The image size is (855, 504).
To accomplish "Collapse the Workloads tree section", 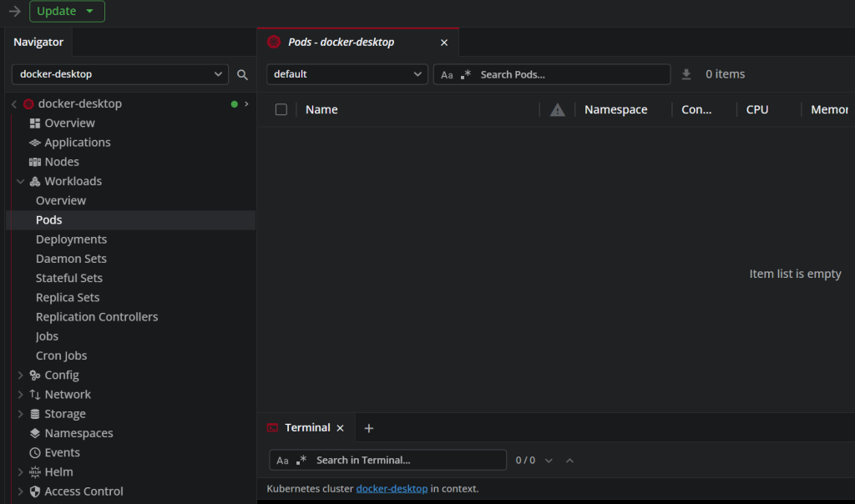I will click(21, 181).
